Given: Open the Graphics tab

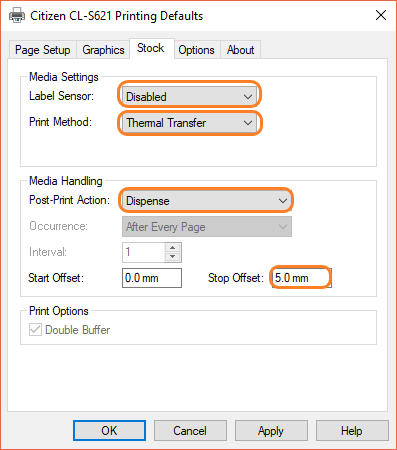Looking at the screenshot, I should click(103, 50).
